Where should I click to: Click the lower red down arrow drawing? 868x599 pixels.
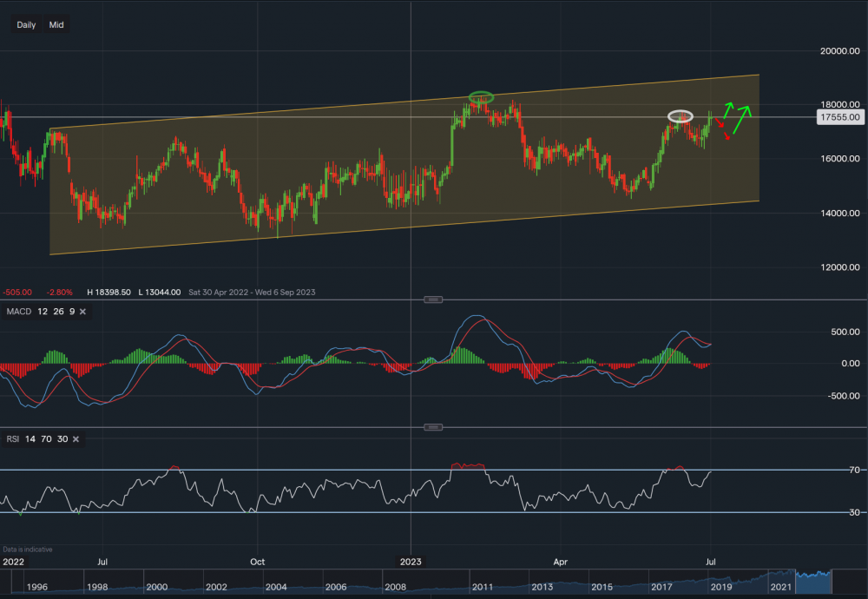(727, 135)
